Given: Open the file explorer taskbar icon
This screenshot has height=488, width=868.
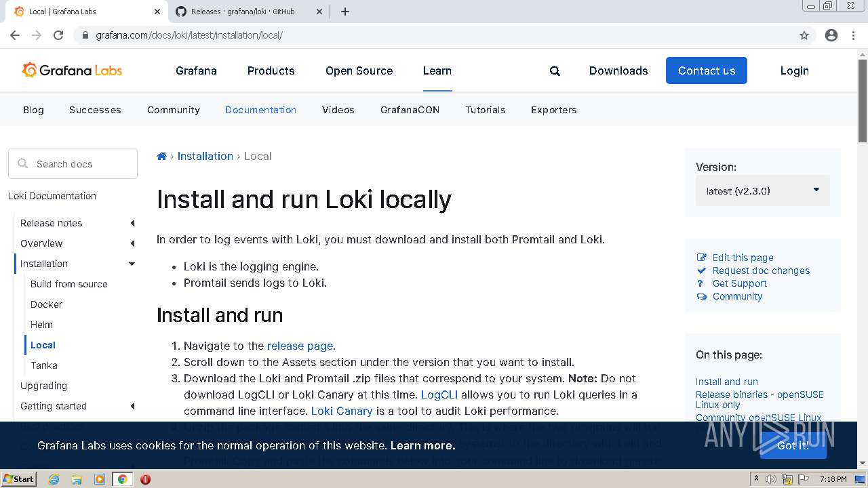Looking at the screenshot, I should [x=77, y=479].
